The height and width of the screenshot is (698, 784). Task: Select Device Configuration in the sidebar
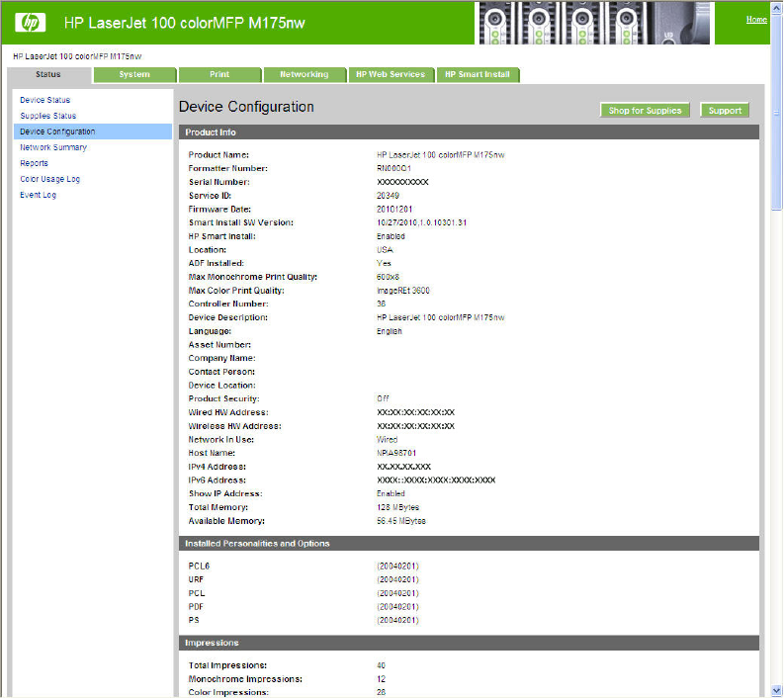[93, 131]
